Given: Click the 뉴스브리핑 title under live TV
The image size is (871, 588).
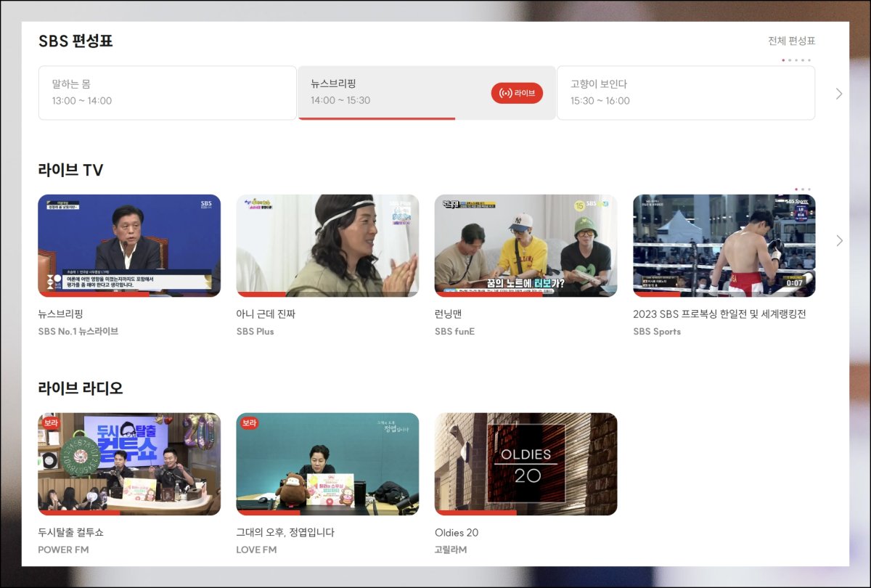Looking at the screenshot, I should [x=61, y=314].
